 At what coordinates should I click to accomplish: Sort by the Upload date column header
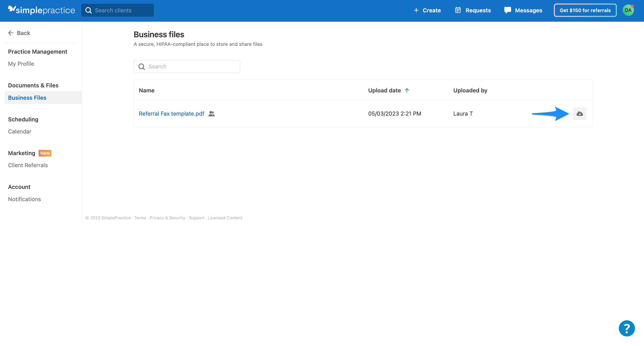[x=384, y=90]
